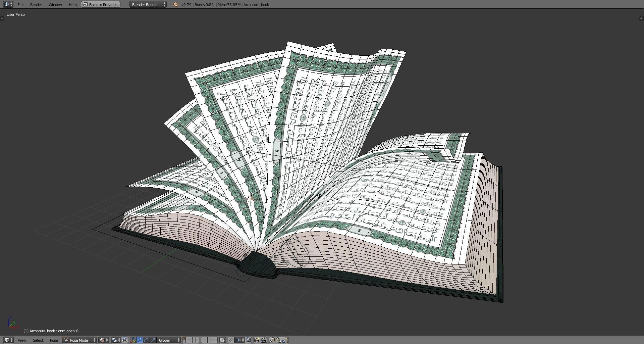The image size is (644, 344).
Task: Render OpenGL still image camera icon
Action: (257, 340)
